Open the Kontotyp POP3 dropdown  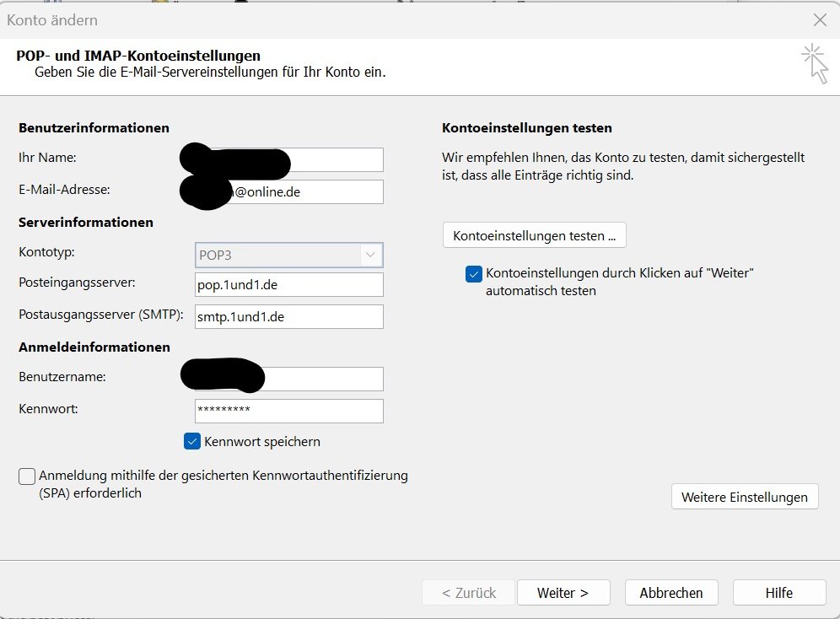pos(288,255)
